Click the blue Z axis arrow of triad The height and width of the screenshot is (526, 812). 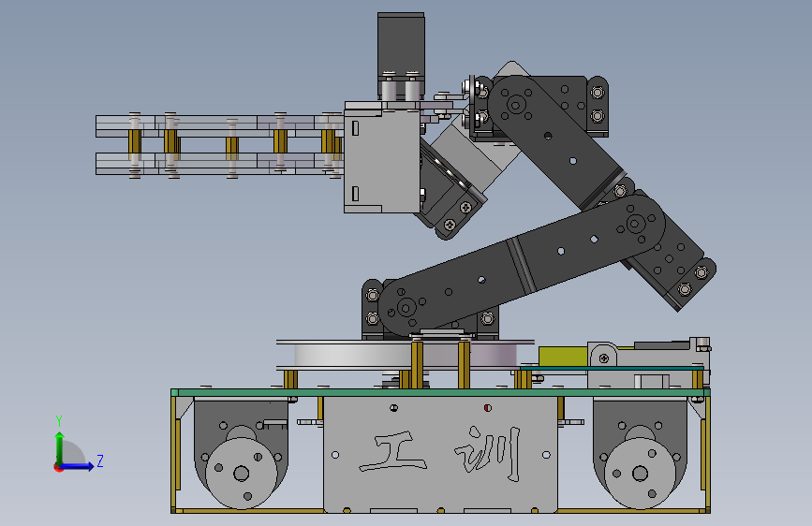(x=78, y=466)
